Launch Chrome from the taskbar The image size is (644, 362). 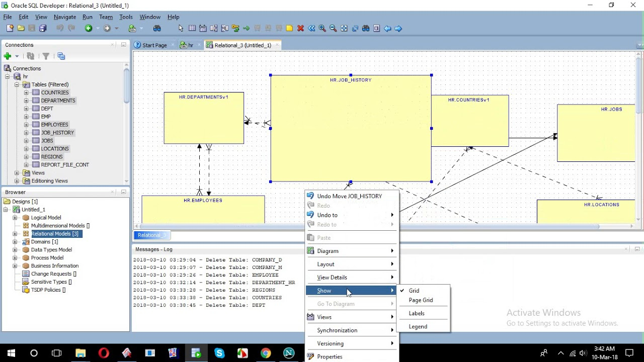point(266,353)
